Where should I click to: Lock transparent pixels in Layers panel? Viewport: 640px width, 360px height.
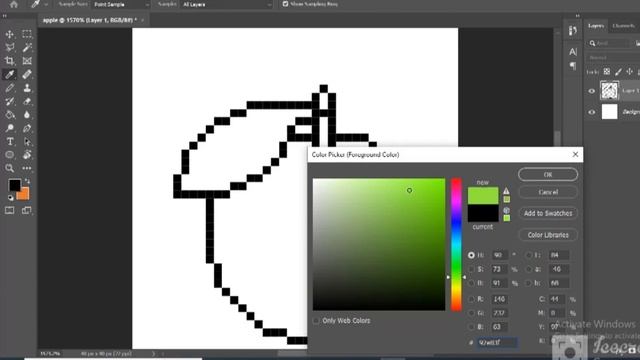[x=607, y=72]
